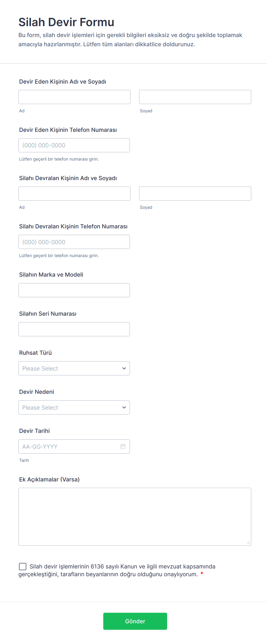
Task: Click the Ad field for Devir Eden Kişi
Action: coord(74,97)
